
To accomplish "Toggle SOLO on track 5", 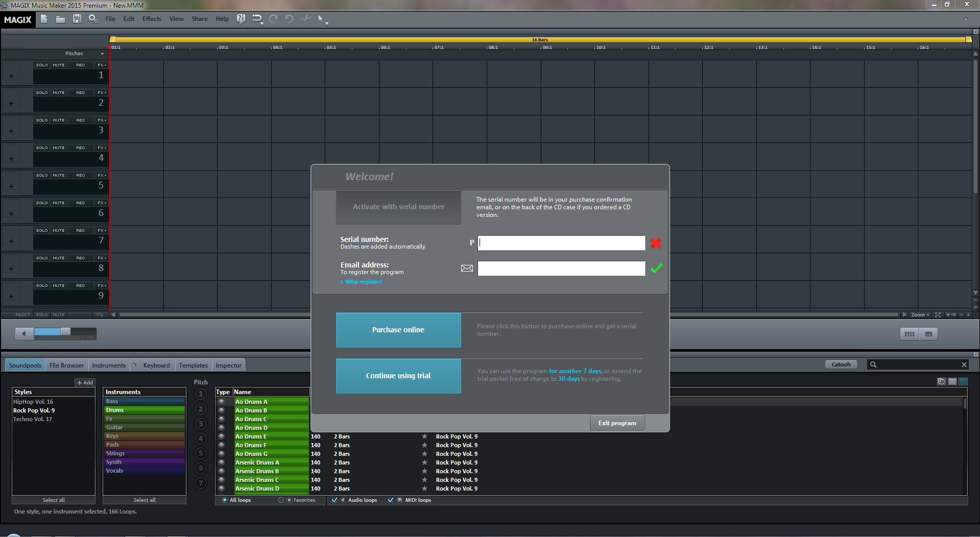I will (42, 175).
